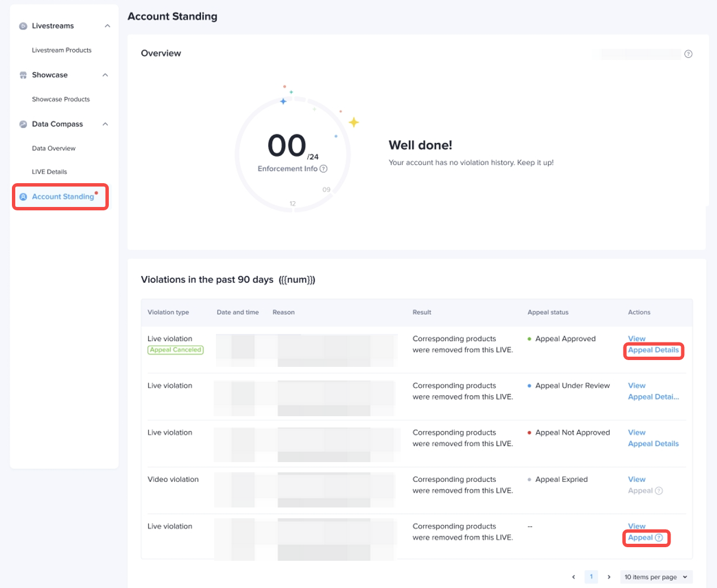
Task: Click the Enforcement Info help icon
Action: (324, 169)
